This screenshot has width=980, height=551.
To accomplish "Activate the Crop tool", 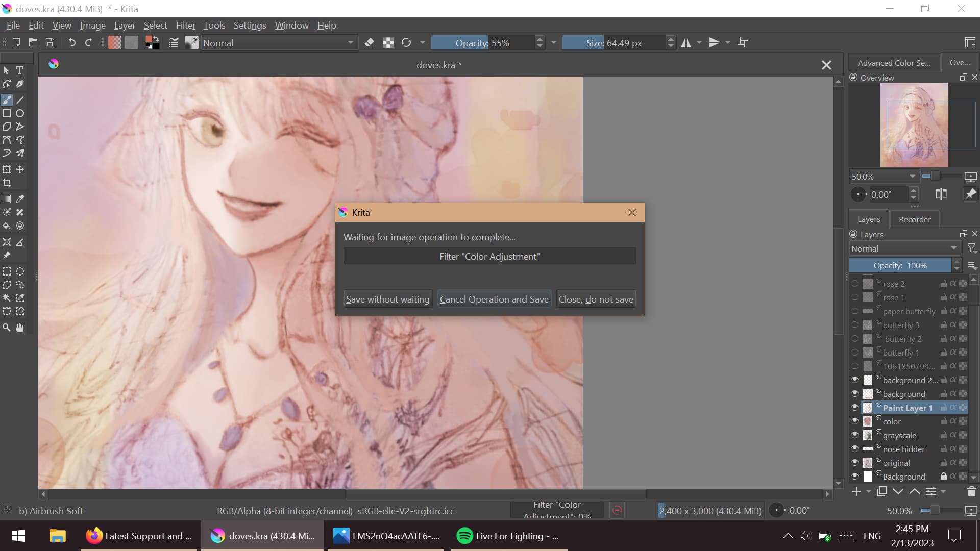I will 7,183.
